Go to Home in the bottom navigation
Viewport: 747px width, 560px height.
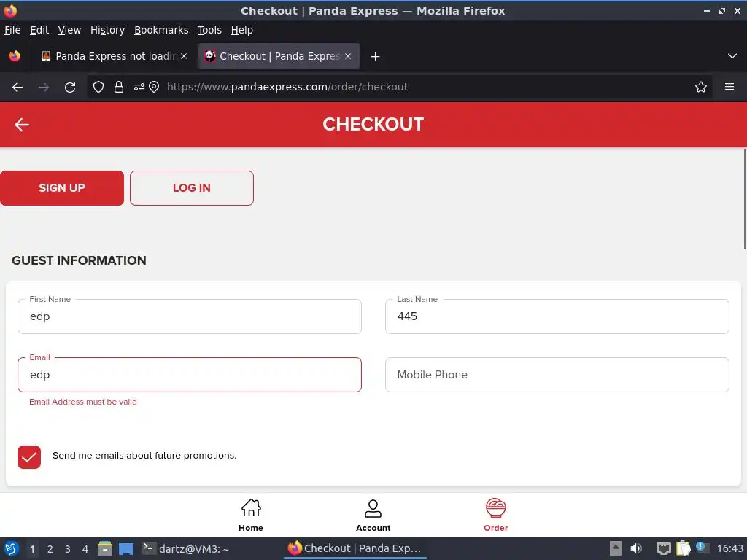click(x=251, y=516)
